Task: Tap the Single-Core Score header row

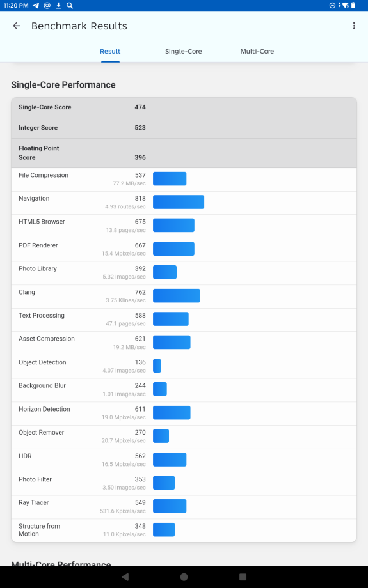Action: click(184, 107)
